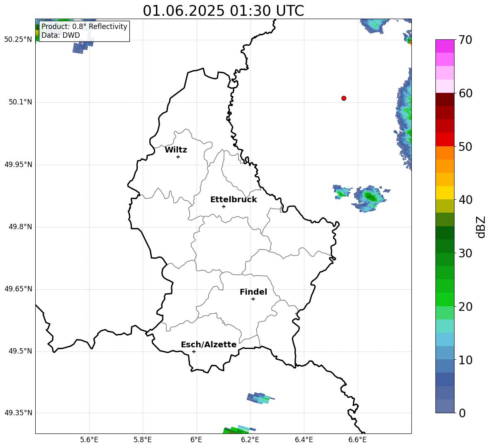
Task: Click the Product: 0.8° Reflectivity text
Action: tap(84, 27)
